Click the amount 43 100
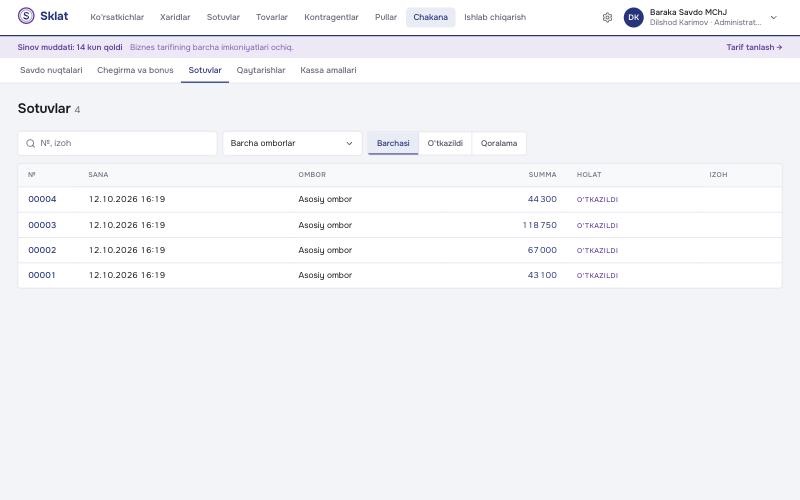The height and width of the screenshot is (500, 800). point(542,275)
